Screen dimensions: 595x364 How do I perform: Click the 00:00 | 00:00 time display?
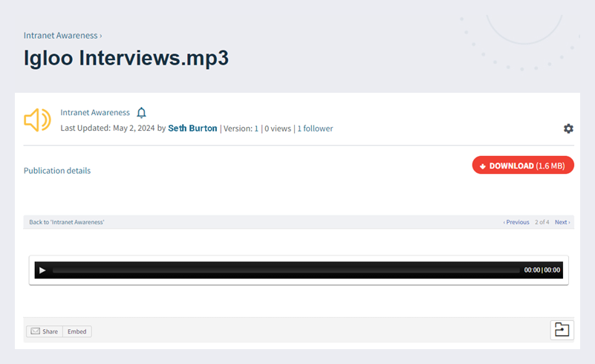(542, 270)
